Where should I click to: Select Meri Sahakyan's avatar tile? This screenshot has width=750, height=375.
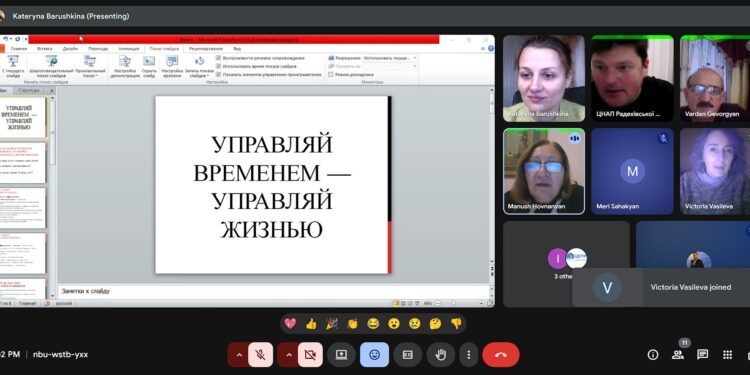(632, 171)
